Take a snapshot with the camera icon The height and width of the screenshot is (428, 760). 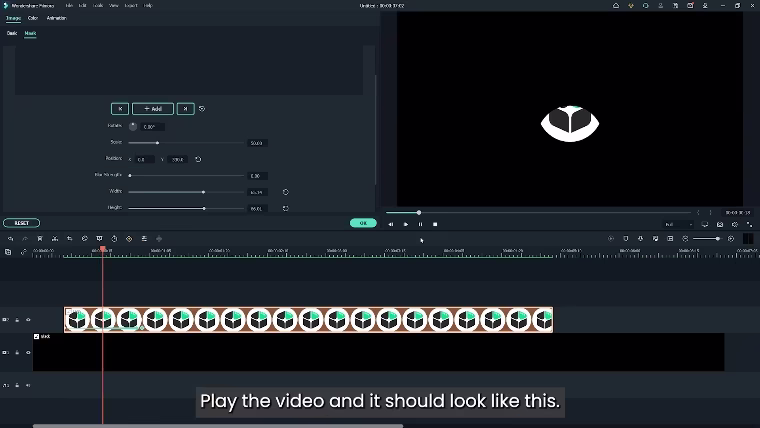click(x=720, y=224)
